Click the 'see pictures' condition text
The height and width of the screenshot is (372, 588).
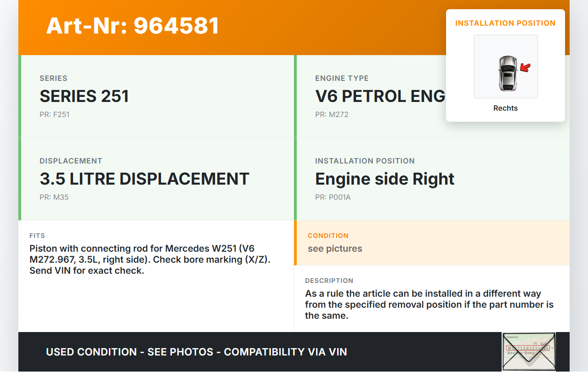(335, 249)
